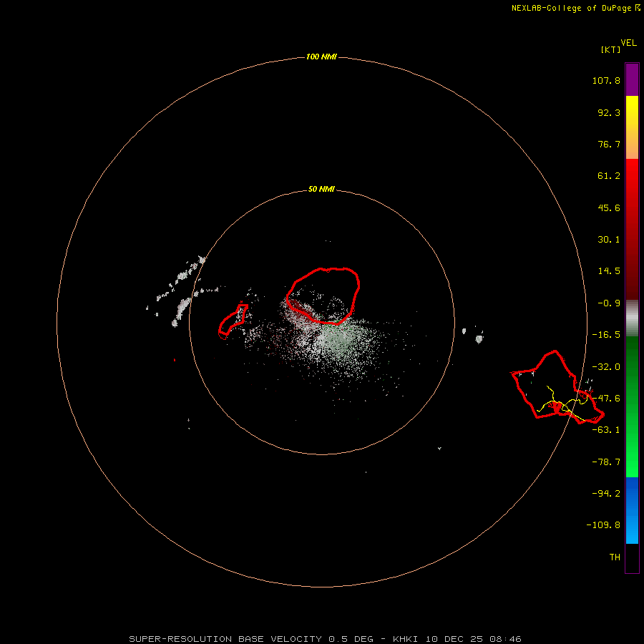The image size is (644, 644).
Task: Pick the purple segment of the velocity scale
Action: (632, 79)
